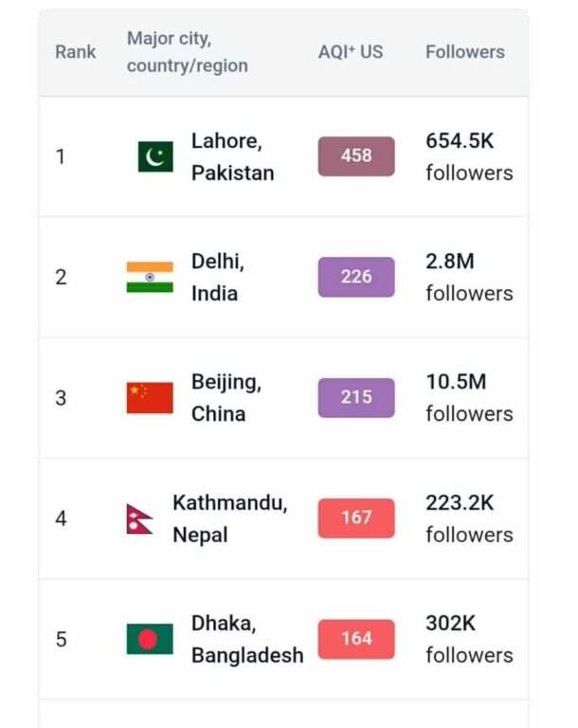Click the Pakistan flag icon
This screenshot has width=578, height=728.
click(x=155, y=156)
